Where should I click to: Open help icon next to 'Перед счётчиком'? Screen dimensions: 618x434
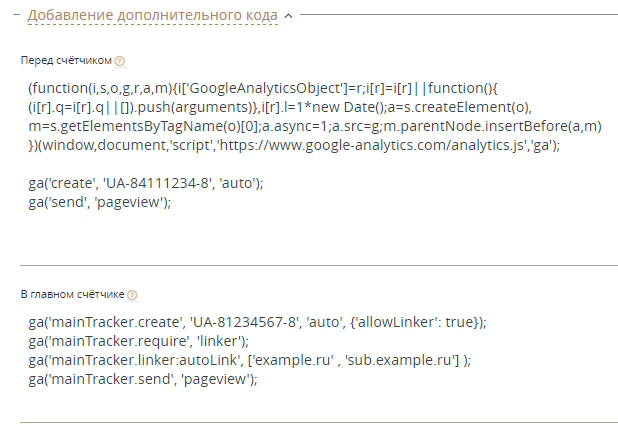(120, 61)
